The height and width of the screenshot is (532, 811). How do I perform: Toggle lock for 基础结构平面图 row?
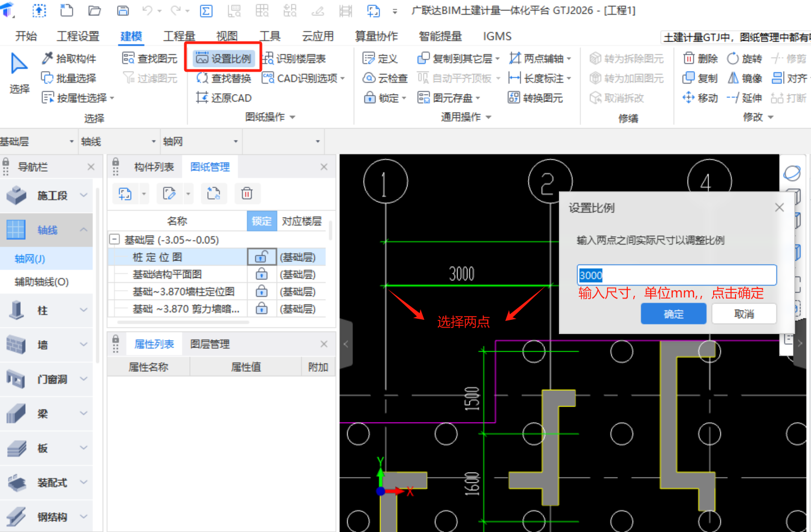pyautogui.click(x=262, y=274)
